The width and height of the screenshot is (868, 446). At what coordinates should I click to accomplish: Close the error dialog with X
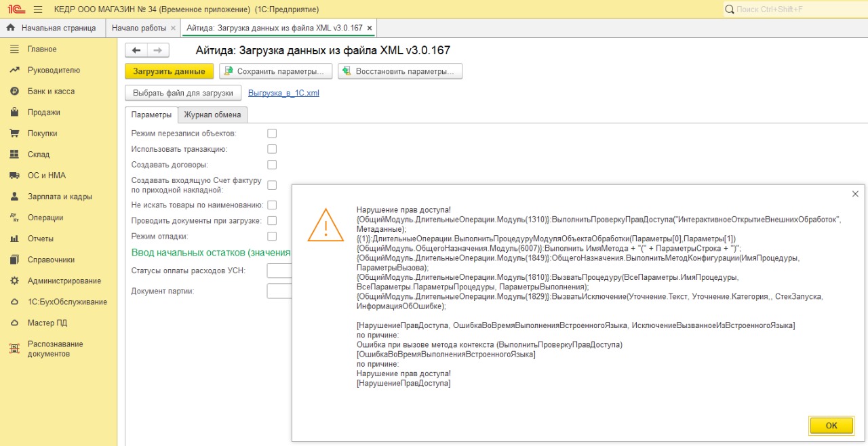coord(855,194)
